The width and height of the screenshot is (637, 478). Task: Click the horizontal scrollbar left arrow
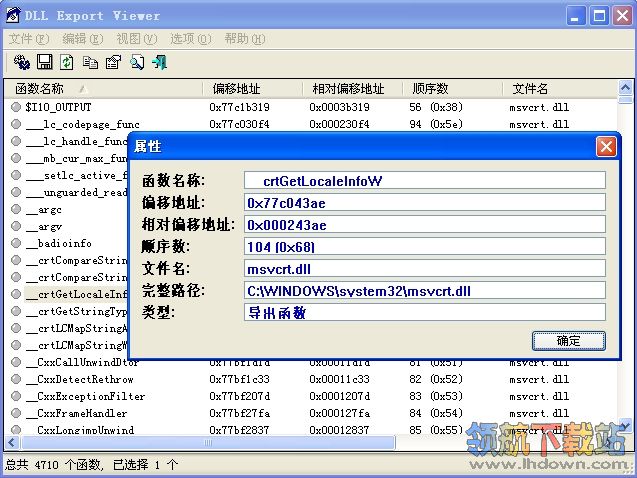(x=12, y=442)
